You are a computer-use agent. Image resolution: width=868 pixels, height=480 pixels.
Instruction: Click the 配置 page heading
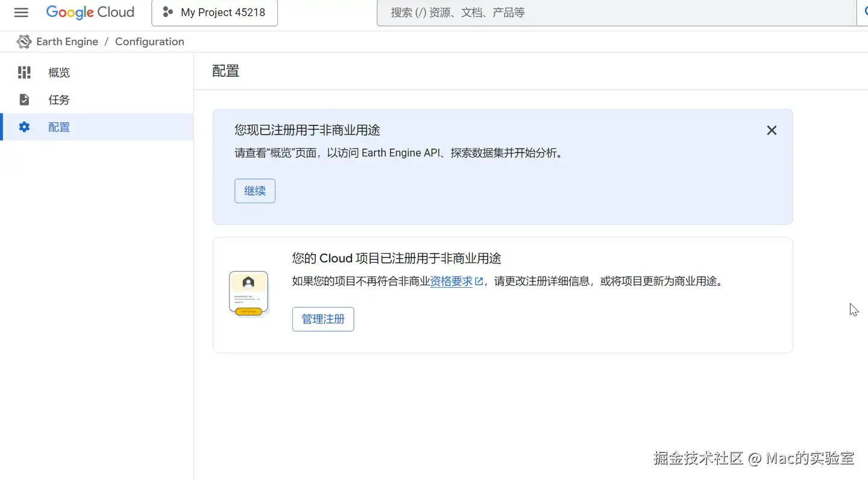click(226, 71)
